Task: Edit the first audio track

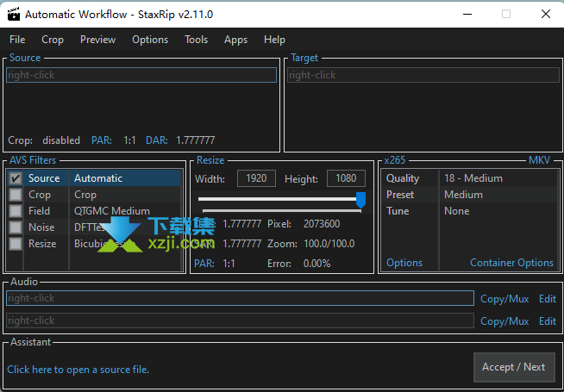Action: [x=548, y=299]
